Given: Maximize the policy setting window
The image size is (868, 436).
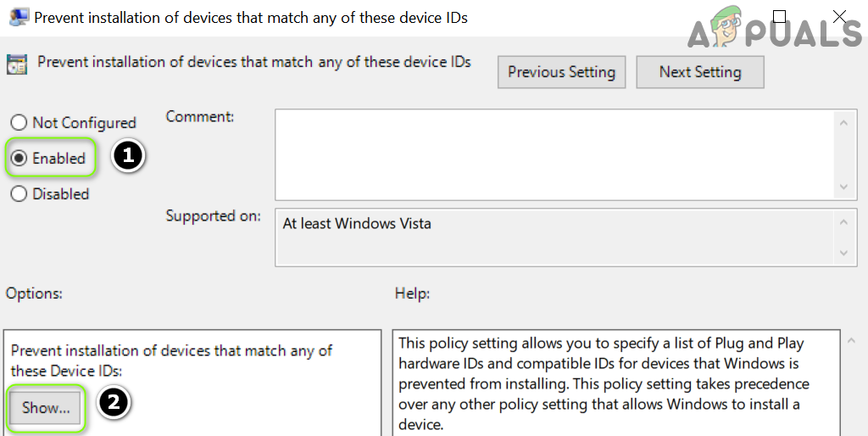Looking at the screenshot, I should coord(780,16).
